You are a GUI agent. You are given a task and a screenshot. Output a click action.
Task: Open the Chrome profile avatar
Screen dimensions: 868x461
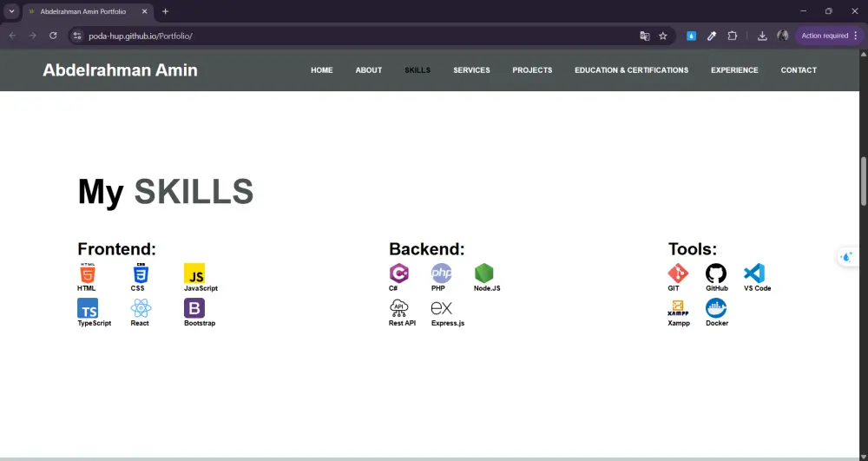783,36
